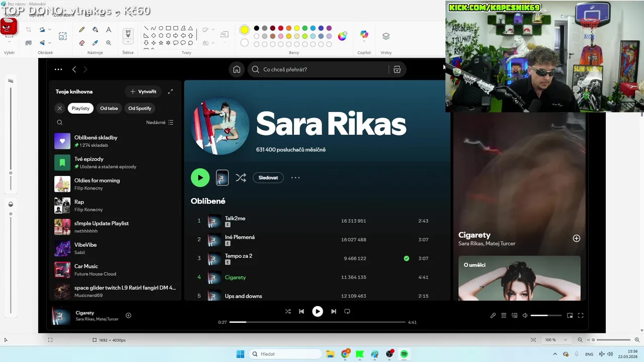The height and width of the screenshot is (362, 644).
Task: Open the Brushes dropdown arrow
Action: pos(128,42)
